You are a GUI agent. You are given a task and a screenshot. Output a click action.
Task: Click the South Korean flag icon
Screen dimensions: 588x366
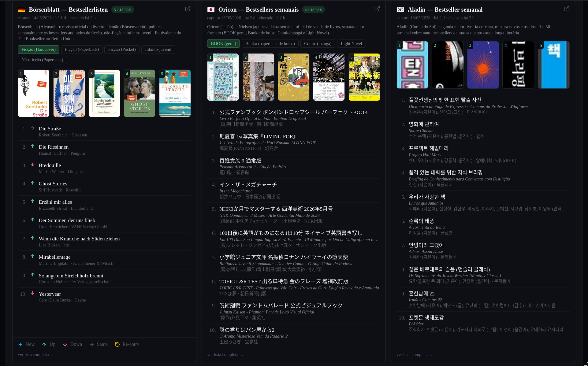[400, 10]
